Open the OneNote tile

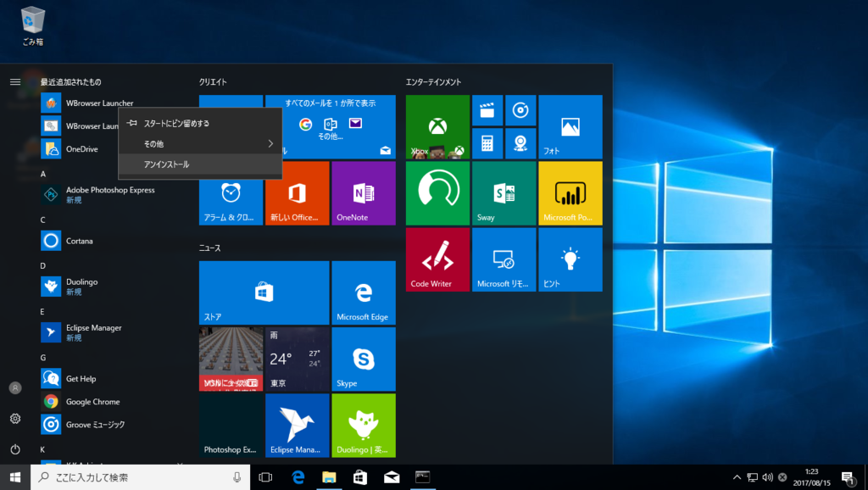pos(364,193)
